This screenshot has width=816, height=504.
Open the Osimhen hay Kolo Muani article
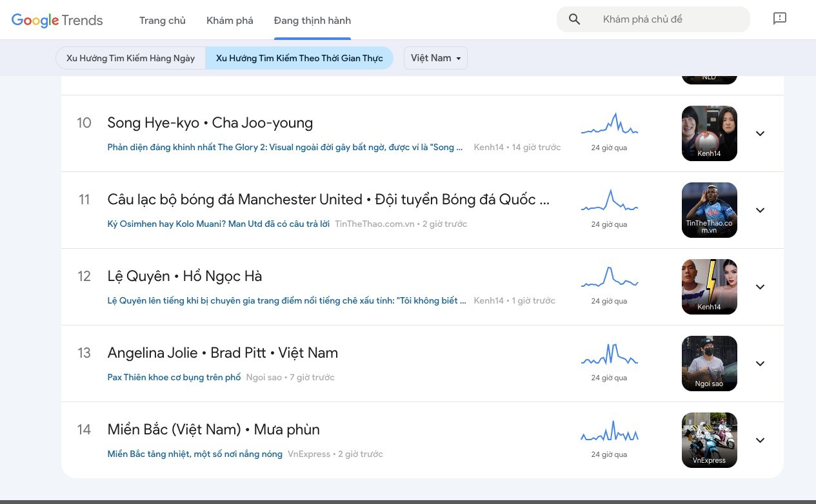click(x=219, y=224)
